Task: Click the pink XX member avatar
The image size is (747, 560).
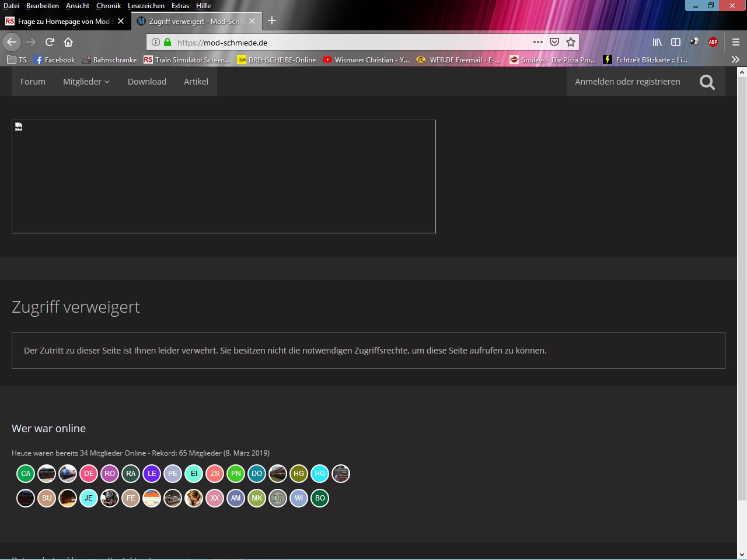Action: (x=215, y=498)
